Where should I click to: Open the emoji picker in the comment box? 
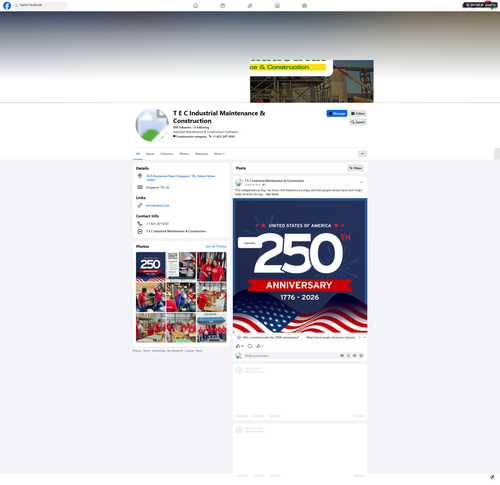pyautogui.click(x=348, y=356)
